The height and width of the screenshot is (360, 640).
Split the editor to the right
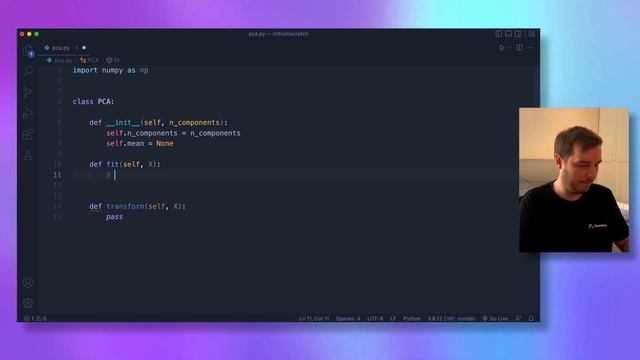(x=520, y=48)
